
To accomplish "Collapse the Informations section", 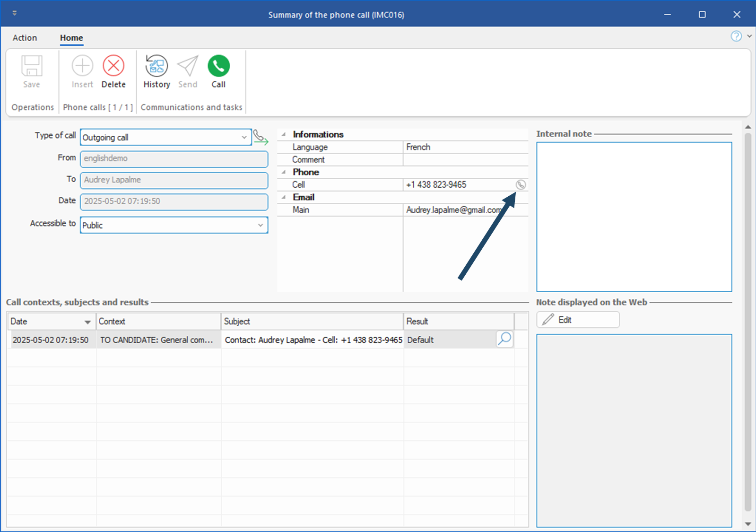I will point(284,135).
